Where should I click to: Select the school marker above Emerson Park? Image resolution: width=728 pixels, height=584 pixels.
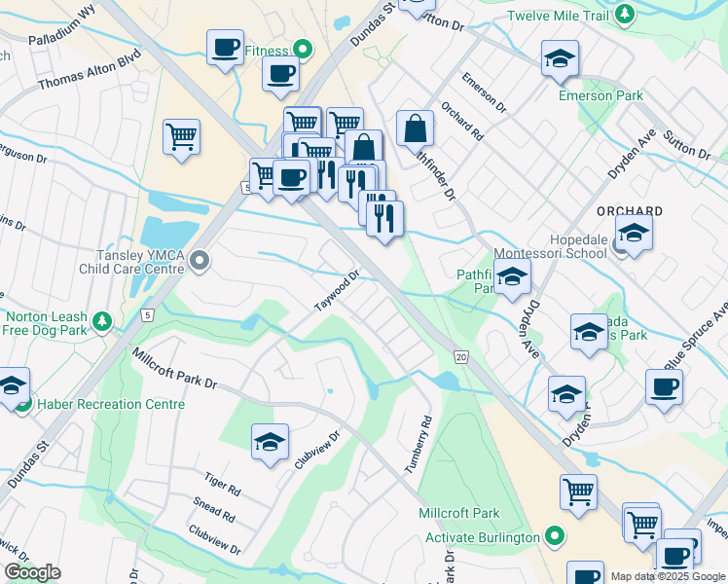(x=560, y=58)
